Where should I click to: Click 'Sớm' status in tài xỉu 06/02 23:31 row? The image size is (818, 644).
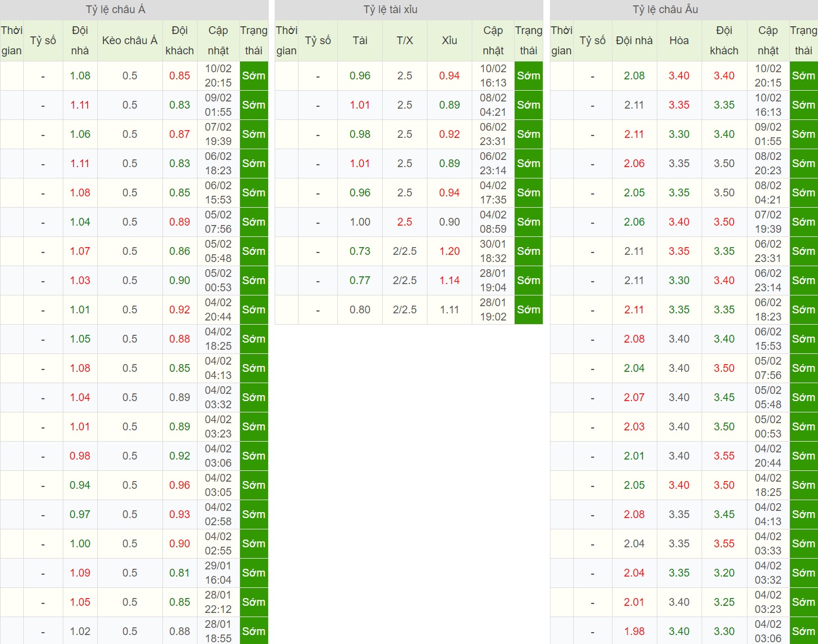pos(528,134)
